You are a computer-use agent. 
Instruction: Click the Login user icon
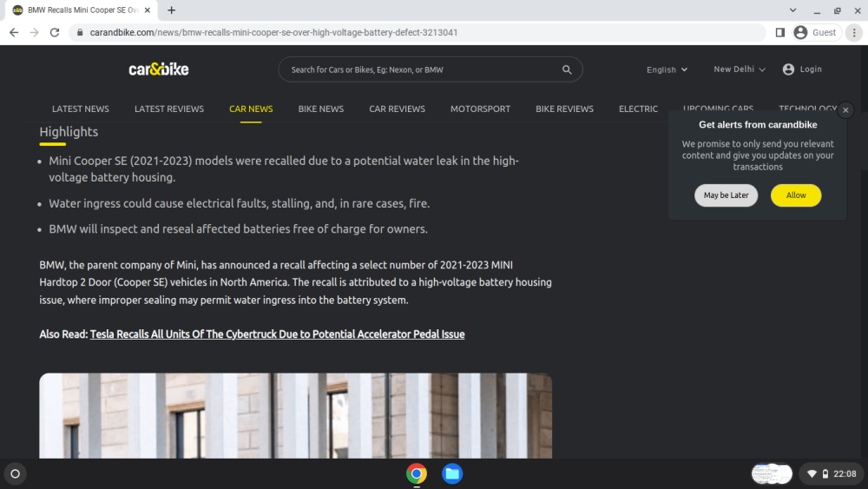click(788, 69)
